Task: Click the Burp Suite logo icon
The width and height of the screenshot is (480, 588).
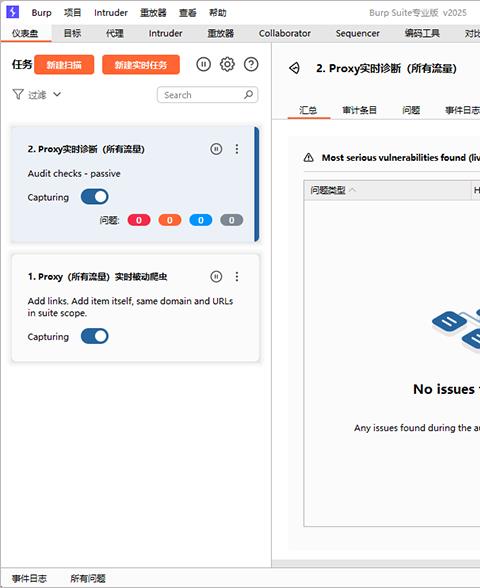Action: click(13, 12)
